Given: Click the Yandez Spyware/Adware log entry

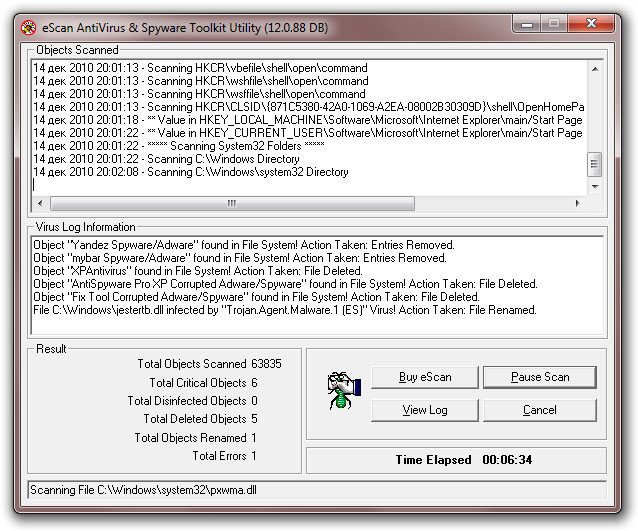Looking at the screenshot, I should point(244,245).
